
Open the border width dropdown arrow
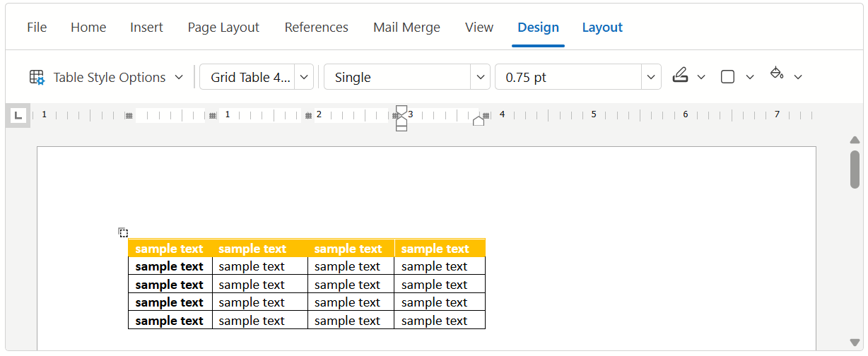pos(651,77)
